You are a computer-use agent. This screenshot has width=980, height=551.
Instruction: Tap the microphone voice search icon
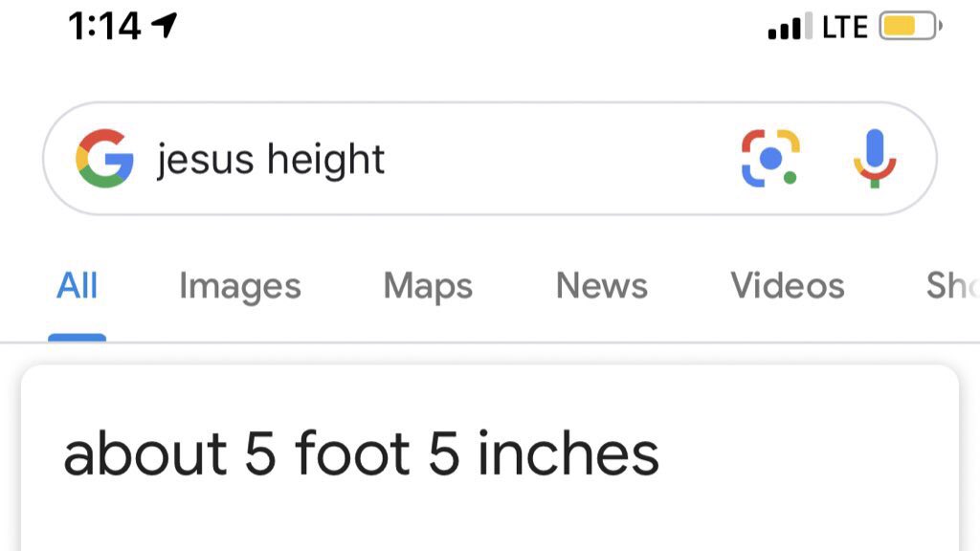[x=874, y=159]
